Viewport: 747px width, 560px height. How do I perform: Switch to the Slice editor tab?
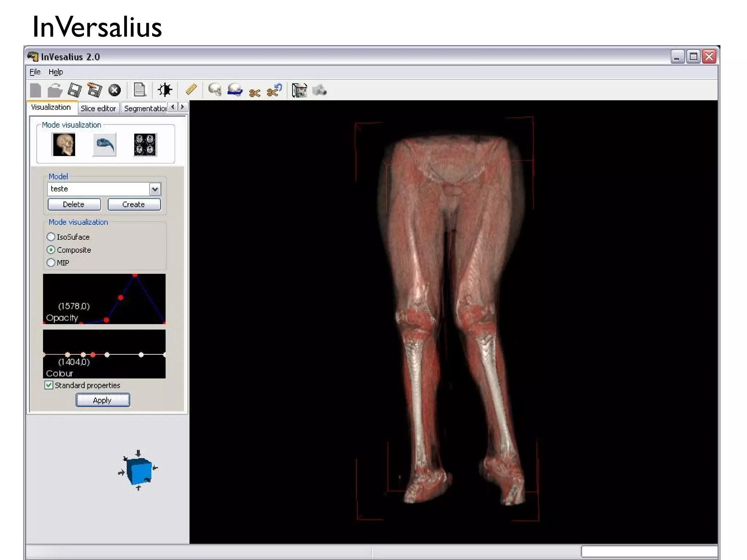(x=98, y=108)
